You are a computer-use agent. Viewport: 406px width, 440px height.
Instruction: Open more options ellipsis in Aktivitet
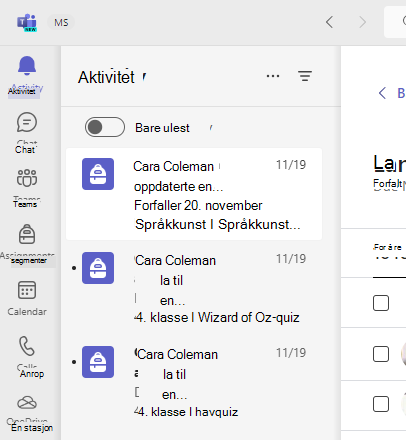[x=273, y=76]
